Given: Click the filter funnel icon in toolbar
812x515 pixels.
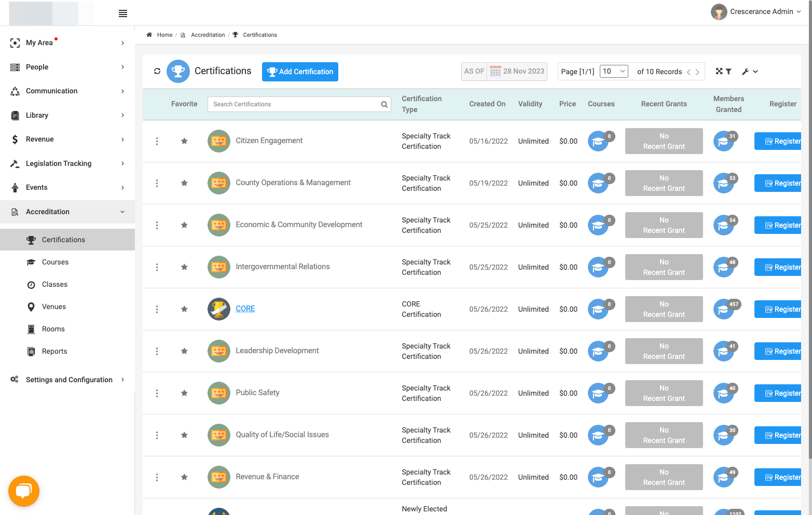Looking at the screenshot, I should (728, 72).
